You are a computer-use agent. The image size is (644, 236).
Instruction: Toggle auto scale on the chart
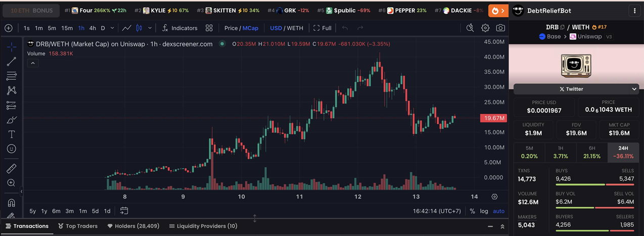pos(498,211)
